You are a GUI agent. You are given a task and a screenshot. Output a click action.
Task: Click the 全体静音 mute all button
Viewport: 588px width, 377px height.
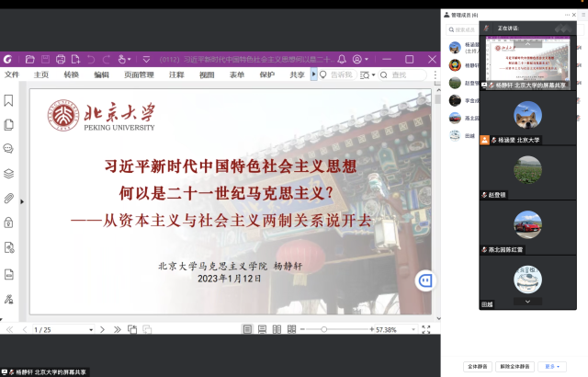click(x=478, y=367)
